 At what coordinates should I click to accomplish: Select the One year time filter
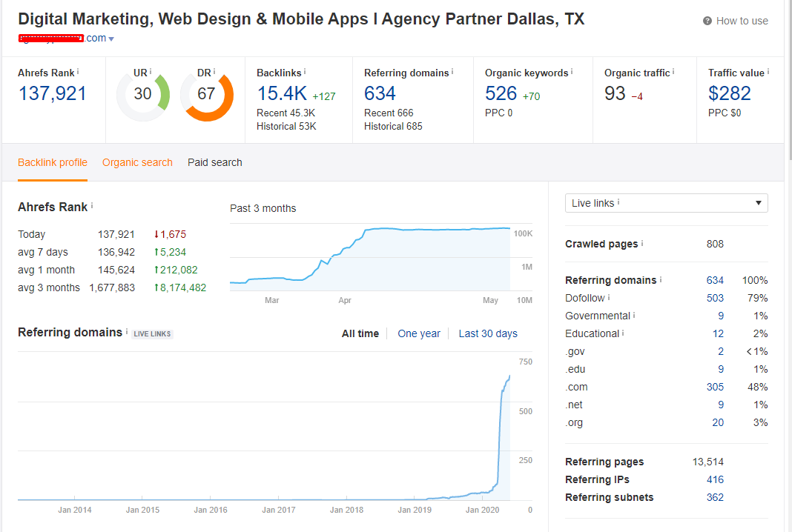[419, 333]
